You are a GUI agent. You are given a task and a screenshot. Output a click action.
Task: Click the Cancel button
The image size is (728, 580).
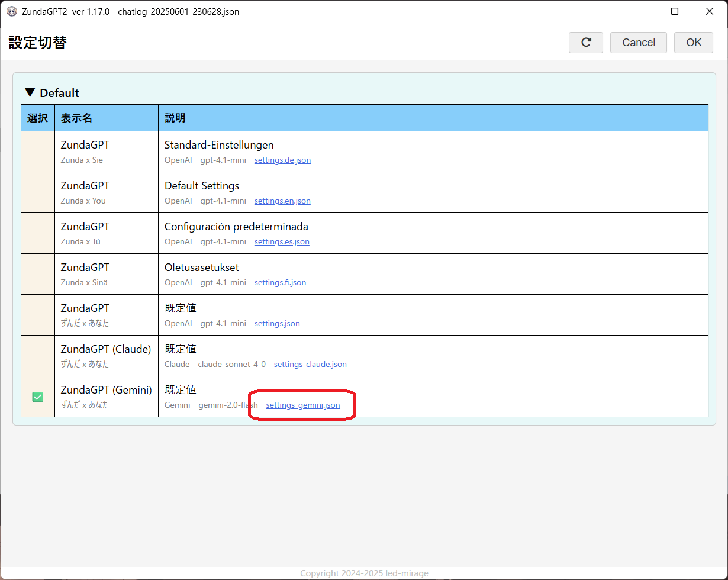(x=639, y=43)
